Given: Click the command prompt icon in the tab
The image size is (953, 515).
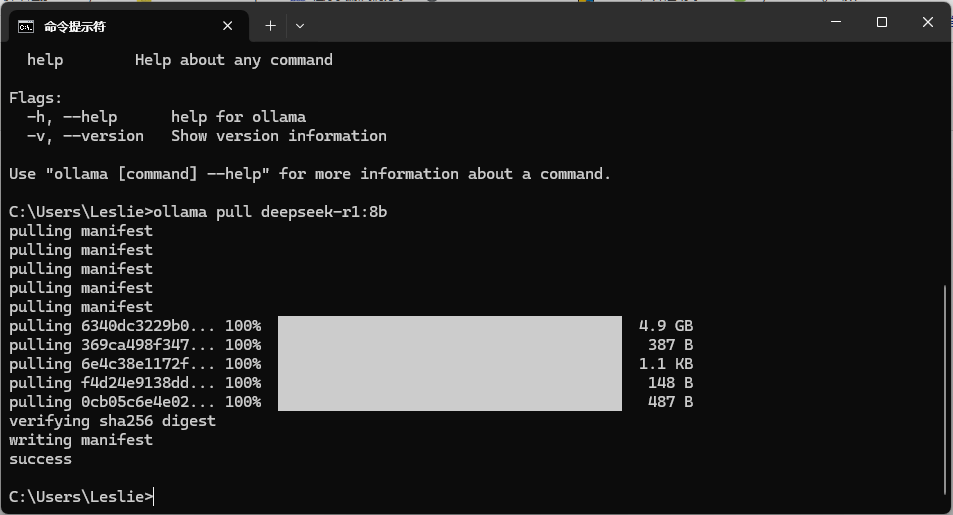Looking at the screenshot, I should coord(27,26).
